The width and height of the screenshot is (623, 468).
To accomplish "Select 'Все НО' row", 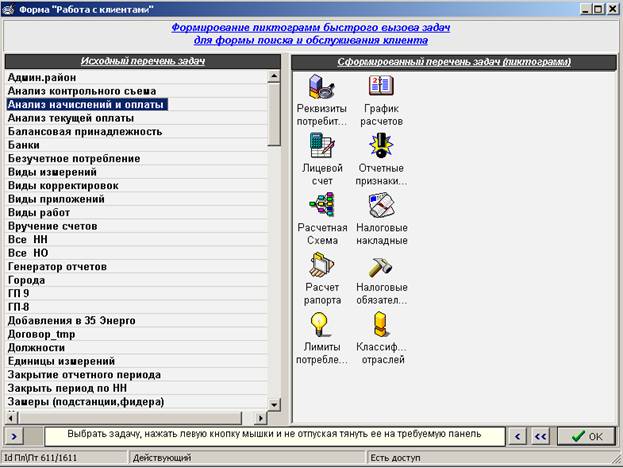I will 136,253.
